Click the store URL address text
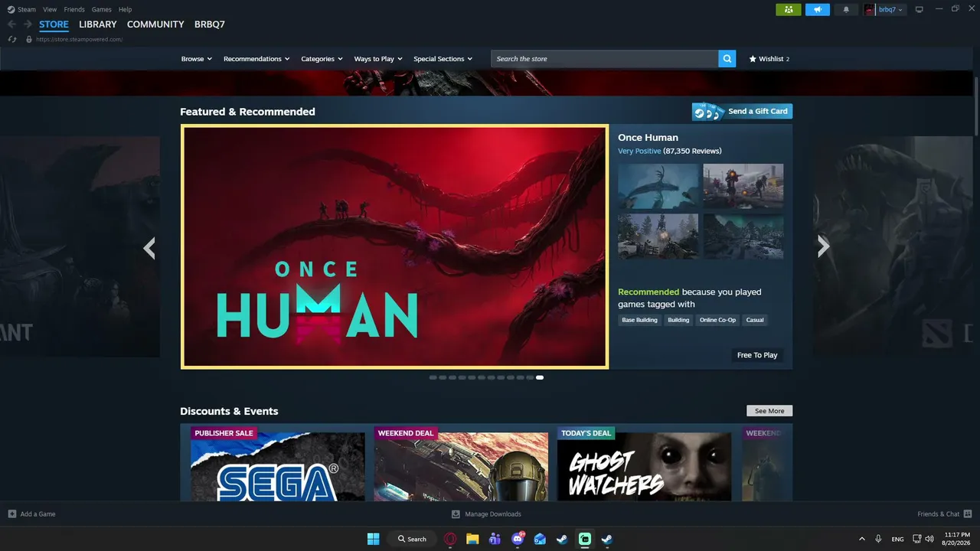This screenshot has width=980, height=551. (x=79, y=39)
